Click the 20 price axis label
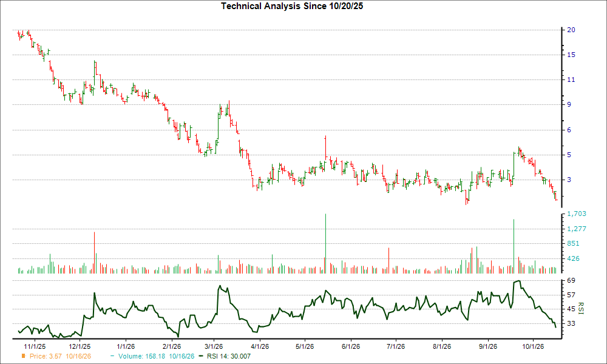Screen dimensions: 607x364 (571, 30)
